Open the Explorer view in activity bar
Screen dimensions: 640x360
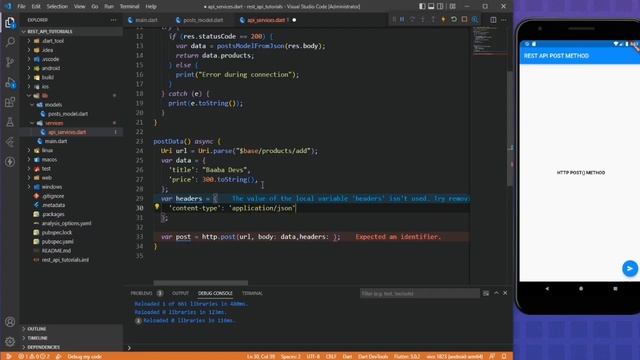[10, 22]
